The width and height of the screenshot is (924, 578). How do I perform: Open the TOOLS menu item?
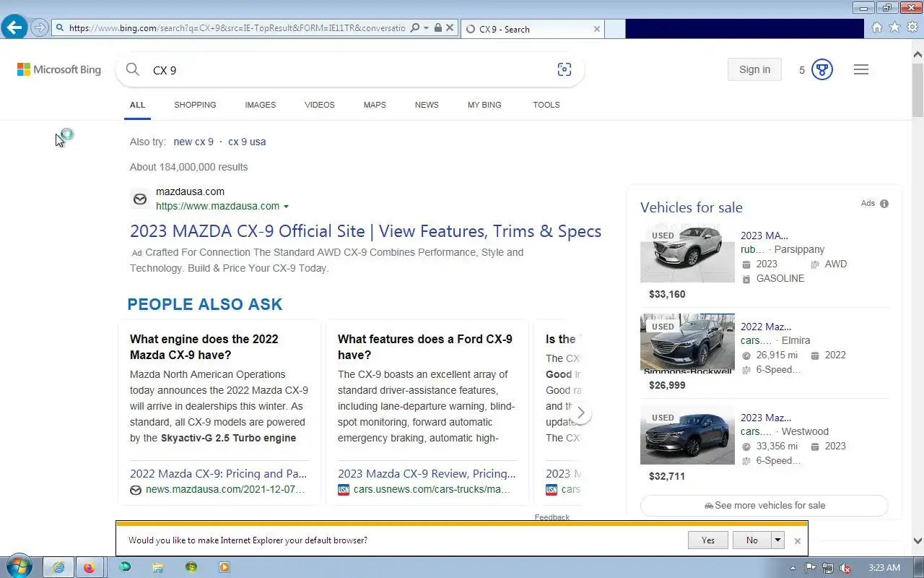546,105
